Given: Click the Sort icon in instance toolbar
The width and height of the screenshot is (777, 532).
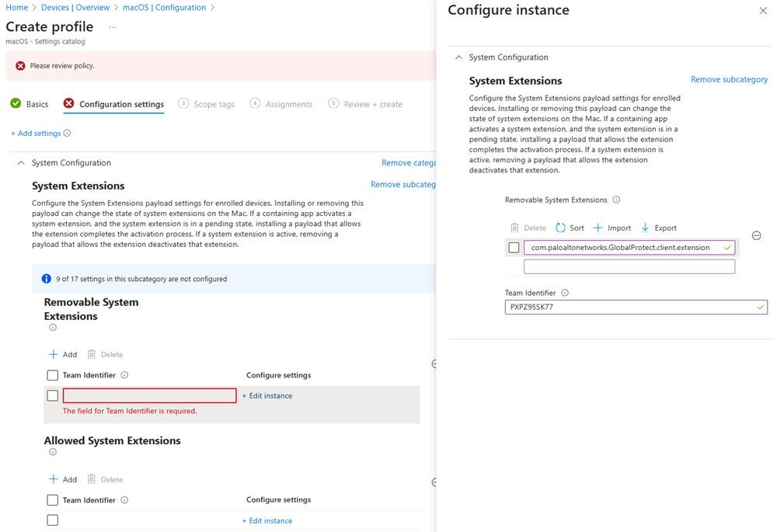Looking at the screenshot, I should pyautogui.click(x=561, y=228).
